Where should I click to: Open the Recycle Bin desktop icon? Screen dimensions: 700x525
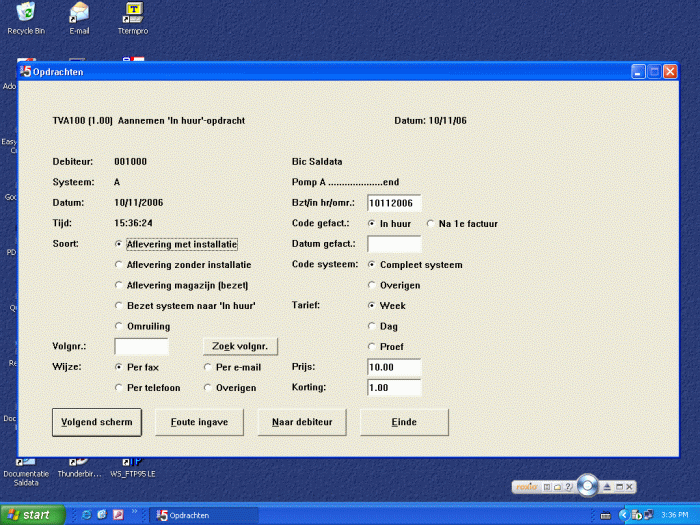pos(26,13)
